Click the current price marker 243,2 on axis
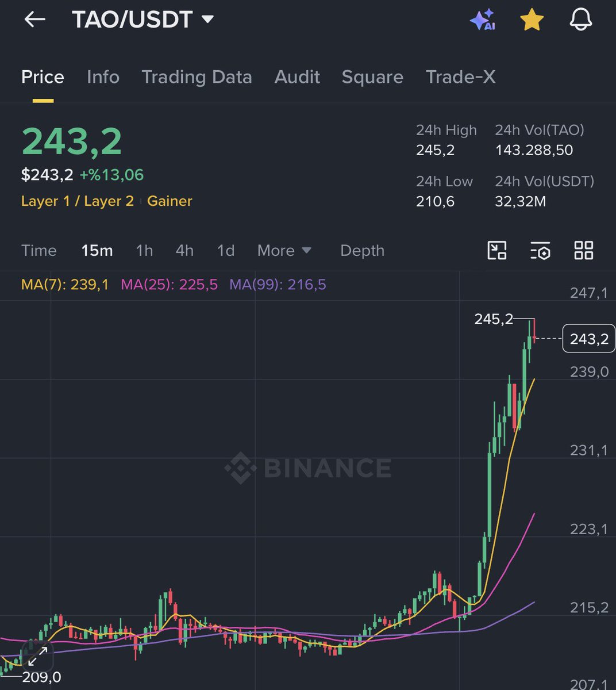The image size is (616, 690). (589, 339)
